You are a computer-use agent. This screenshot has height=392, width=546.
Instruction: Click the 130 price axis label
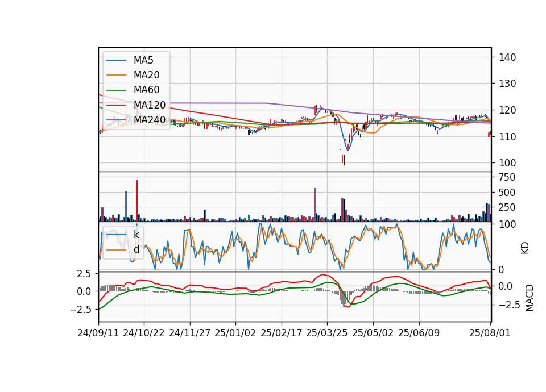coord(507,84)
